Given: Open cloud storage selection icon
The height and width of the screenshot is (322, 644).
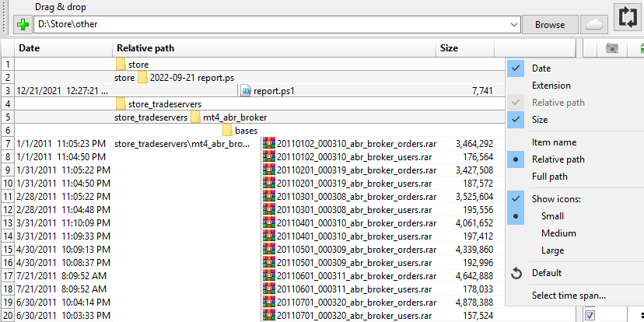Looking at the screenshot, I should click(594, 25).
